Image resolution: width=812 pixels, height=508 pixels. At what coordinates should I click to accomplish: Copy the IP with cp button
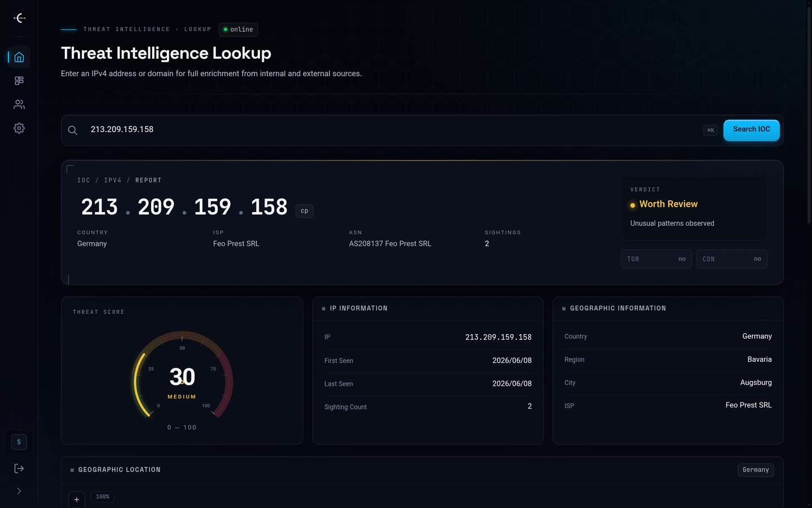click(x=304, y=211)
